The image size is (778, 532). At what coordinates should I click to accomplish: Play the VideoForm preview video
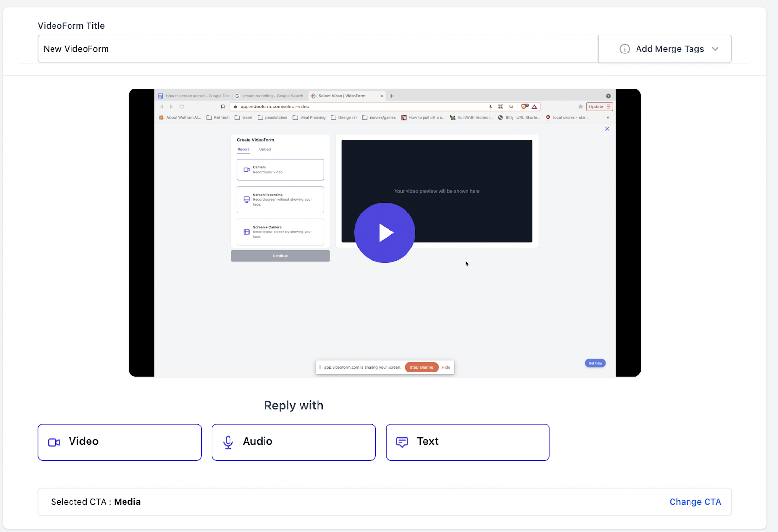[x=385, y=232]
